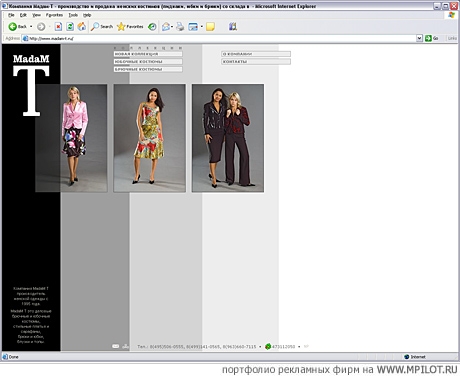This screenshot has width=460, height=377.
Task: Click the sitemap icon in page footer
Action: (126, 346)
